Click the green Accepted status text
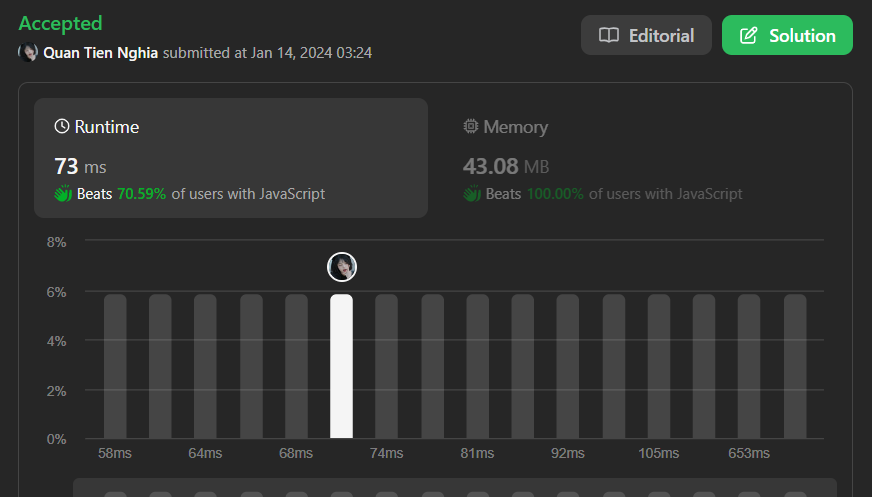872x497 pixels. click(60, 23)
